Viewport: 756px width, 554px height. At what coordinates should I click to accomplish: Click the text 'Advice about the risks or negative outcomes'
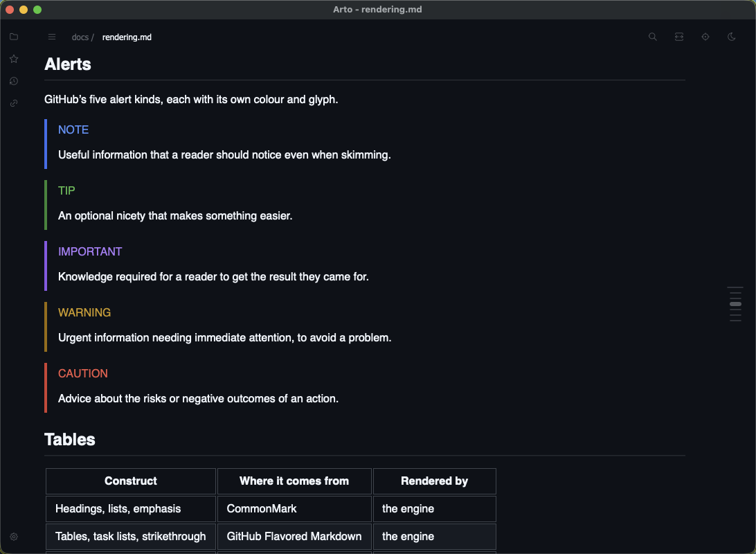point(167,399)
